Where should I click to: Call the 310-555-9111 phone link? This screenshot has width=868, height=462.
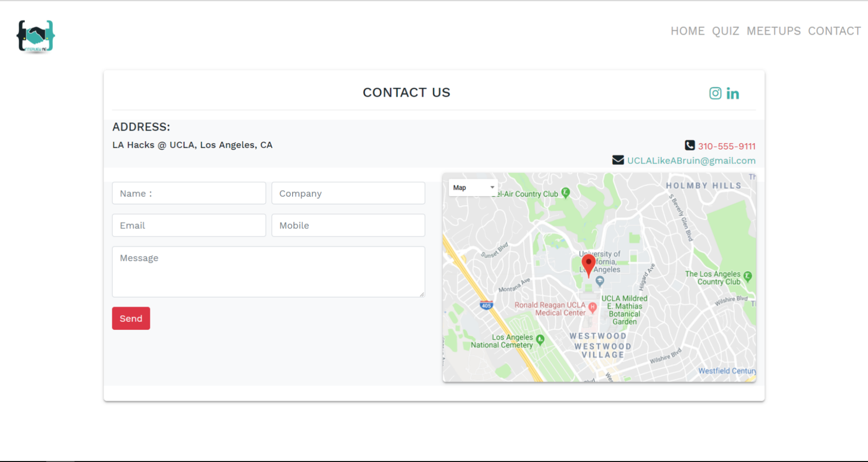(x=726, y=146)
